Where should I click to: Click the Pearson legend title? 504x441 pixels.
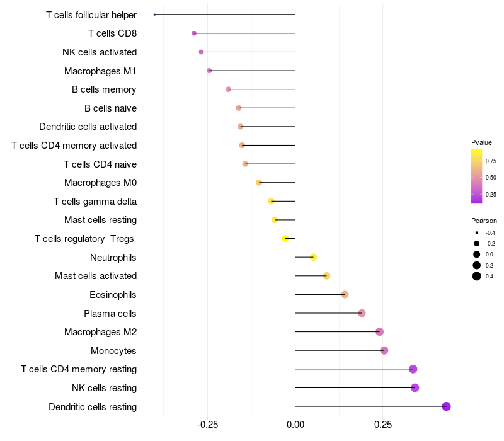click(484, 220)
